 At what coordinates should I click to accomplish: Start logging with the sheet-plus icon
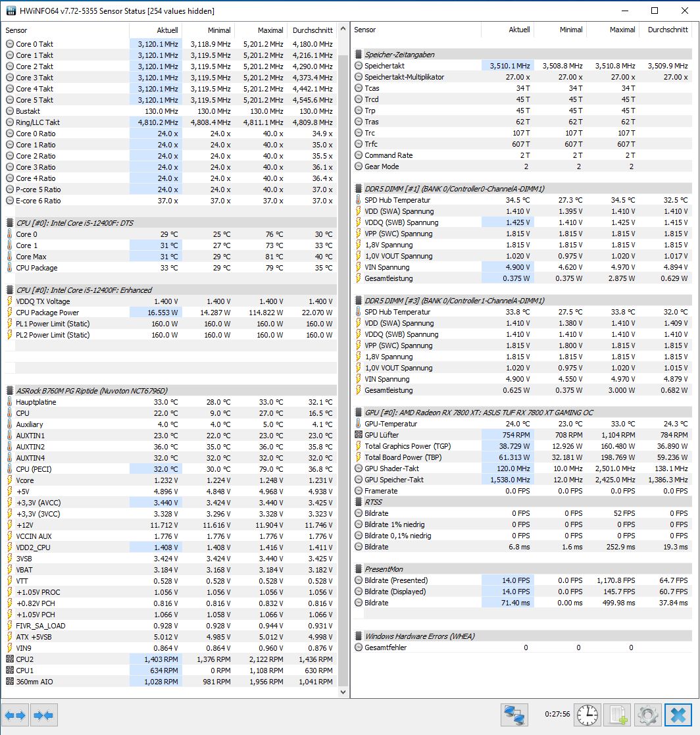click(x=617, y=715)
